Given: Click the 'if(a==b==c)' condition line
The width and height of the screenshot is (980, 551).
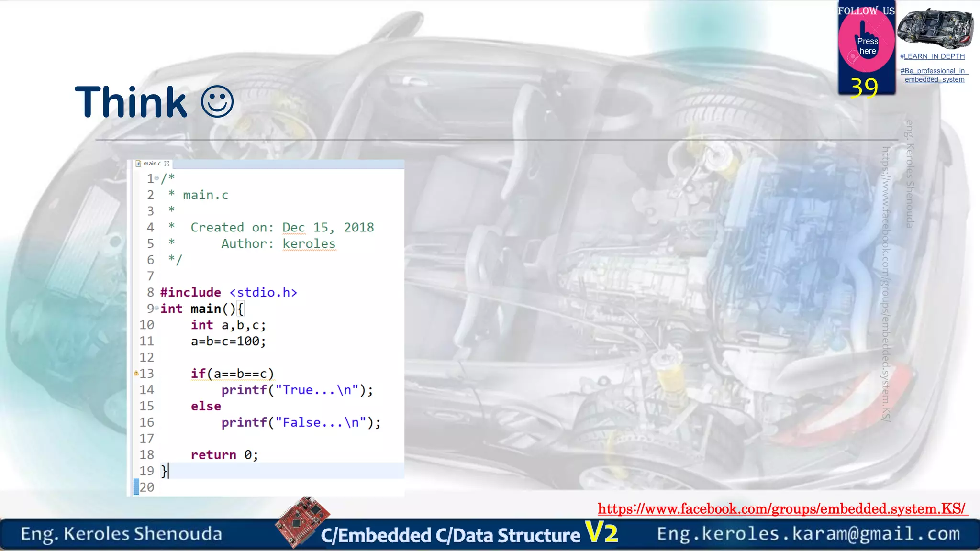Looking at the screenshot, I should click(233, 374).
